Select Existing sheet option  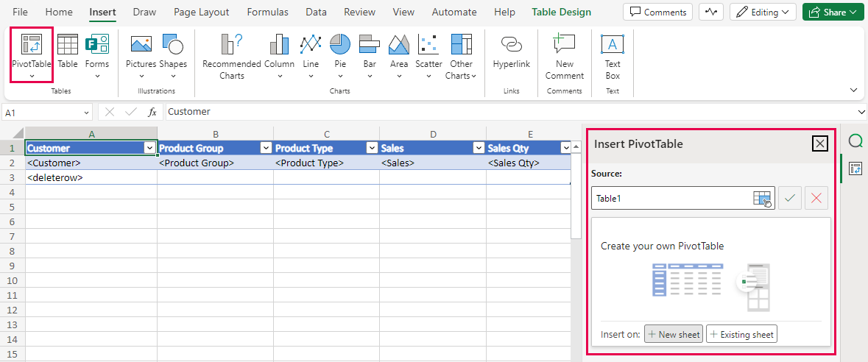tap(741, 334)
